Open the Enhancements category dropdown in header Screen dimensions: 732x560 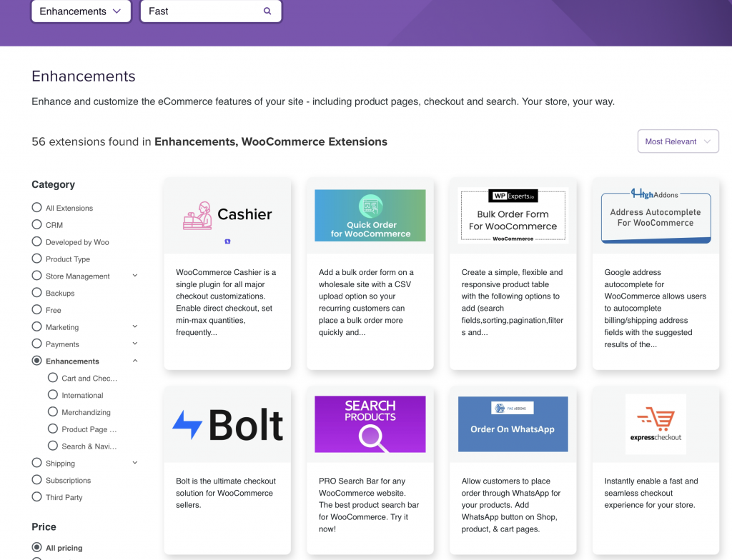pos(81,11)
